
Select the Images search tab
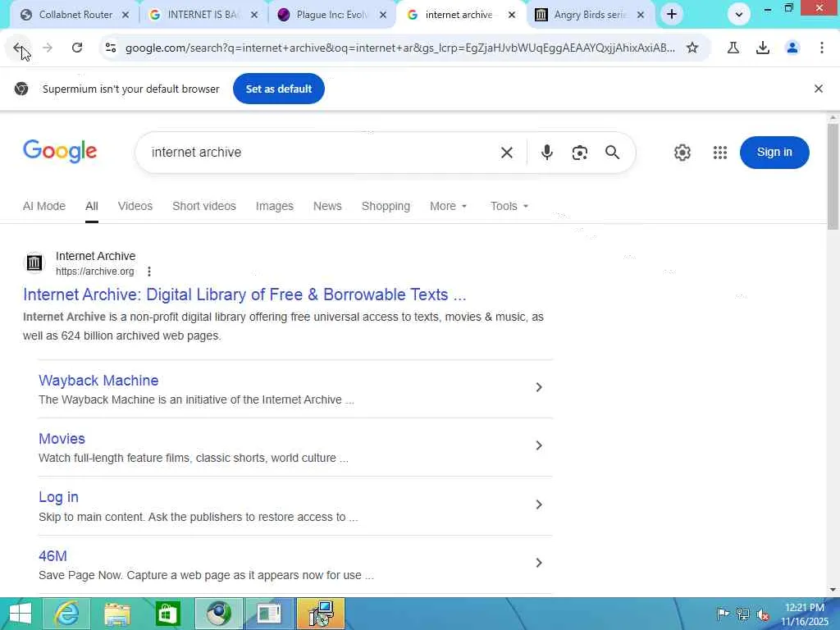274,206
